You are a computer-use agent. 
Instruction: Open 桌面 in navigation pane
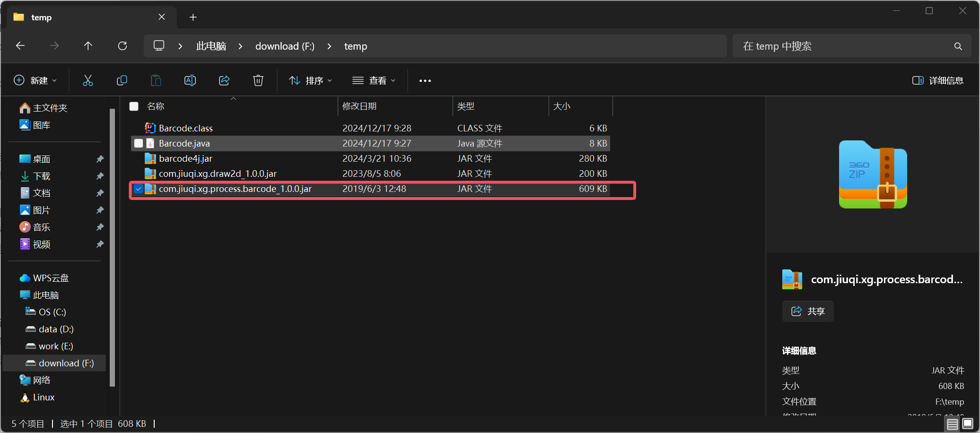point(35,159)
